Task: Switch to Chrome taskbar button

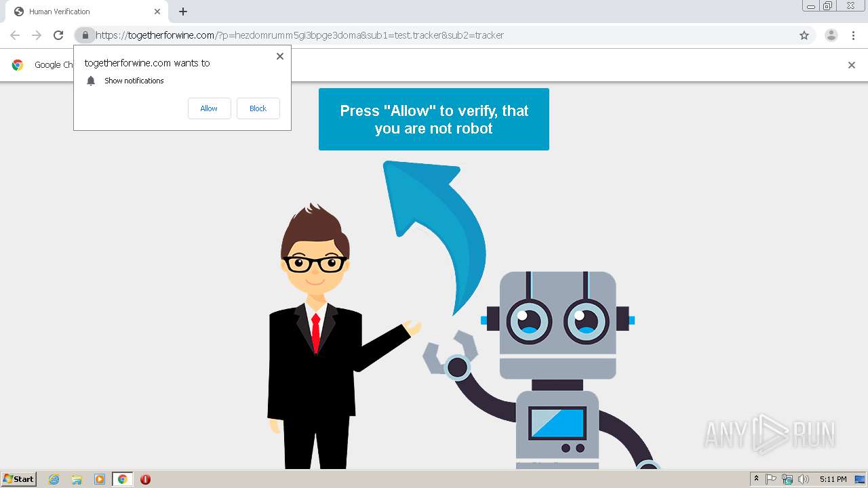Action: point(122,479)
